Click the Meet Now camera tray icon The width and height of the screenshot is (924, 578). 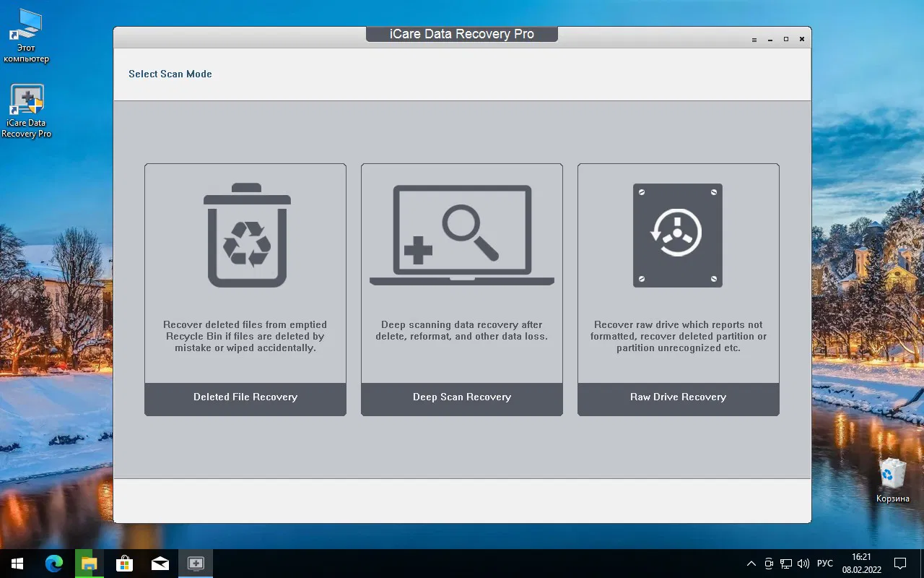pos(769,564)
